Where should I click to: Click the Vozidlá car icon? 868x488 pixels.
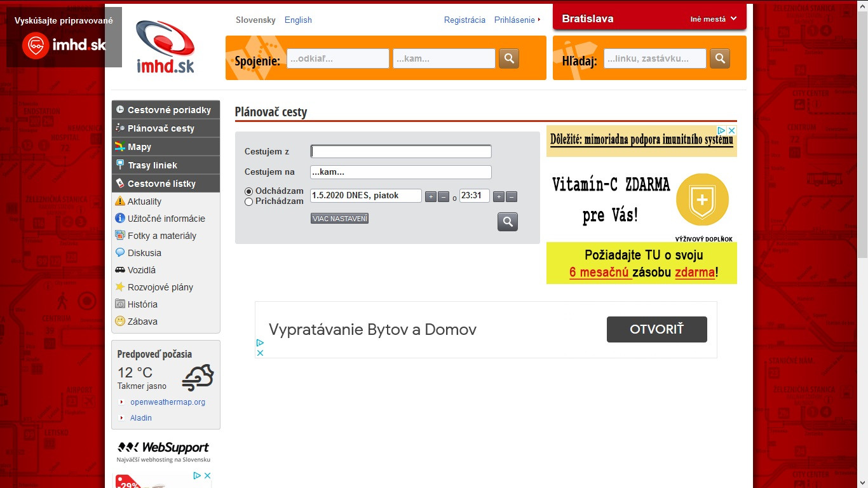click(x=120, y=270)
